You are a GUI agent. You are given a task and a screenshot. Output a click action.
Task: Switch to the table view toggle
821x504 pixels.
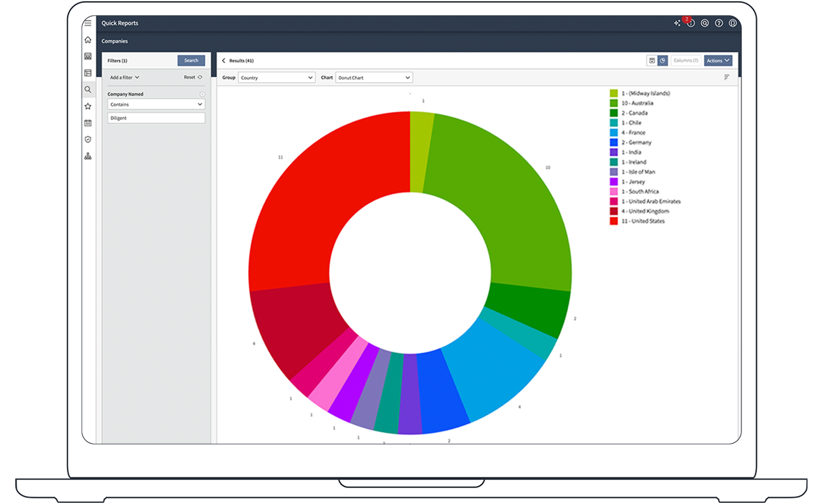(652, 60)
